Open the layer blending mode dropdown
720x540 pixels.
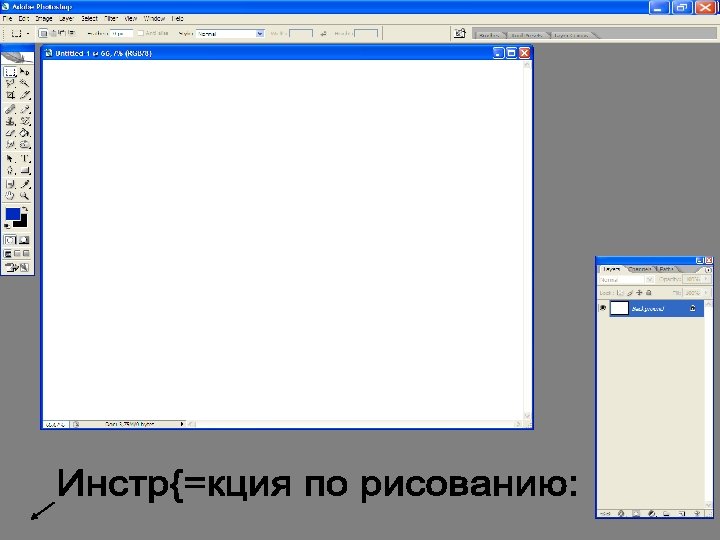pos(626,280)
